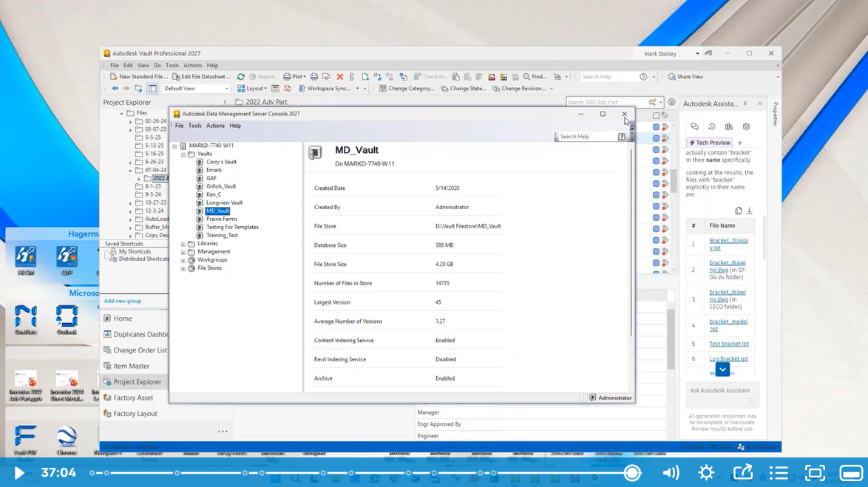Viewport: 868px width, 487px height.
Task: Click the Change Revision icon
Action: coord(496,89)
